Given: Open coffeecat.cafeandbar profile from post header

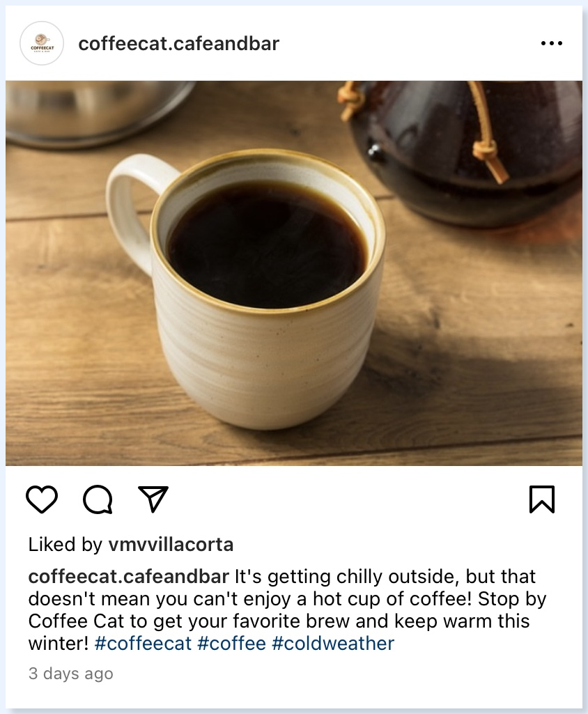Looking at the screenshot, I should (x=178, y=44).
